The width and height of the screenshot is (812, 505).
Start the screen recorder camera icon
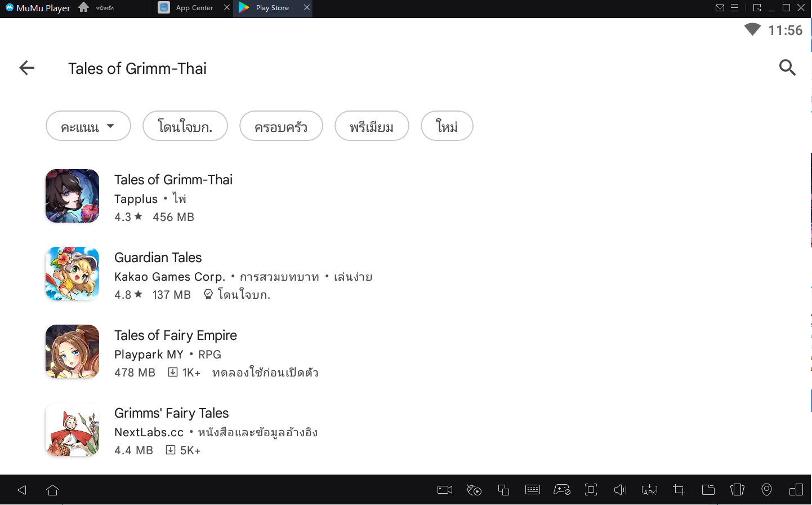coord(445,490)
